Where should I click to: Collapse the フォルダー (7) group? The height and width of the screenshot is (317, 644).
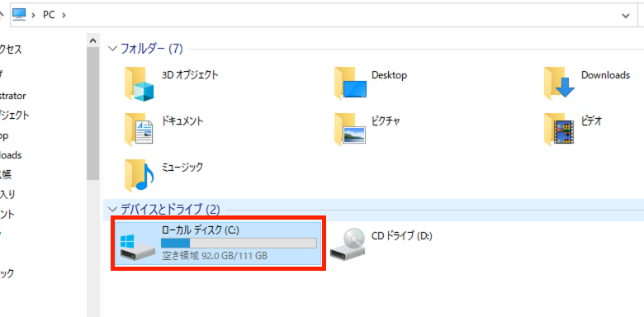coord(112,49)
